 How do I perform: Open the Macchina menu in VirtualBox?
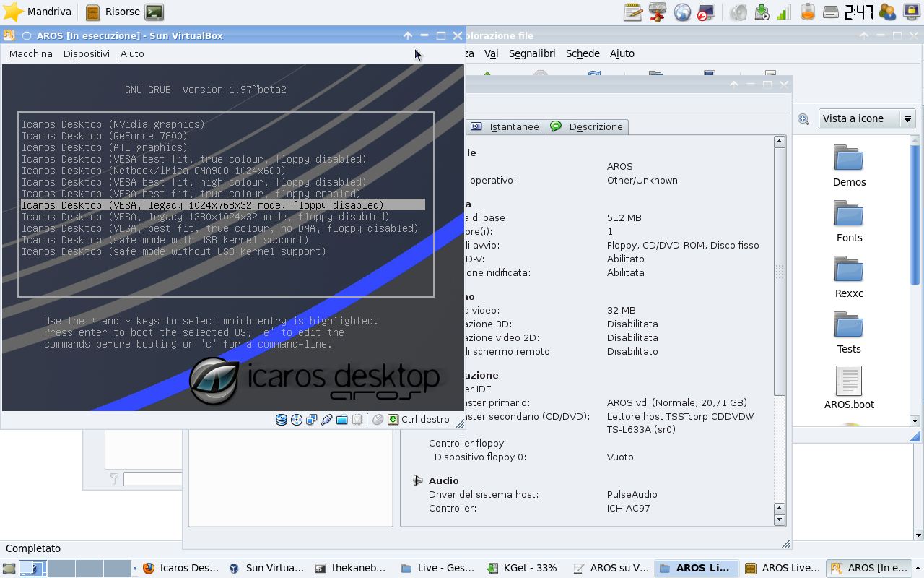coord(31,53)
